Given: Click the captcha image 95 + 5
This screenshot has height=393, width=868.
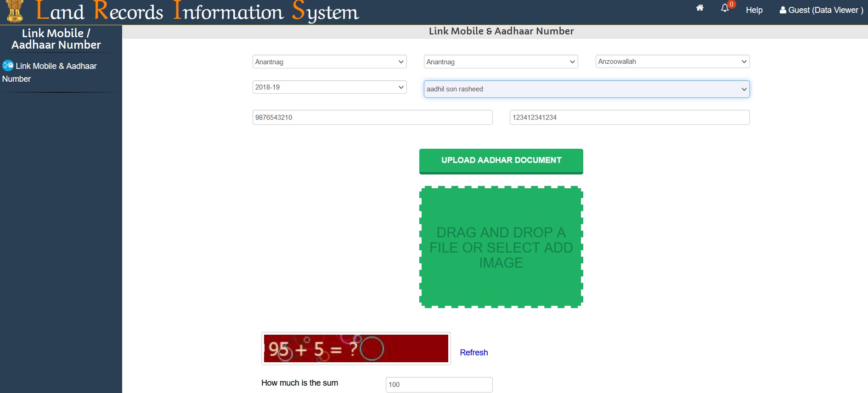Looking at the screenshot, I should (356, 348).
